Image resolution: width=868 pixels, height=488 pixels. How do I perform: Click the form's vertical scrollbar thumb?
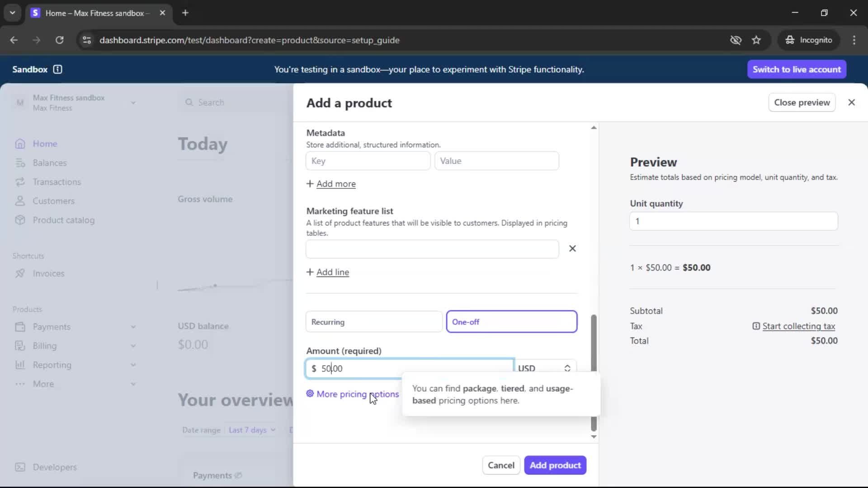[x=594, y=343]
